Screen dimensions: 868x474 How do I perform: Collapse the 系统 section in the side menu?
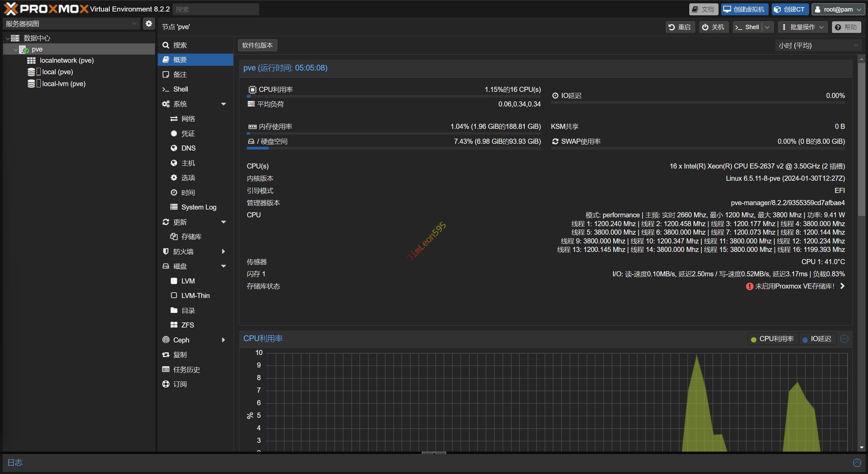click(x=223, y=104)
